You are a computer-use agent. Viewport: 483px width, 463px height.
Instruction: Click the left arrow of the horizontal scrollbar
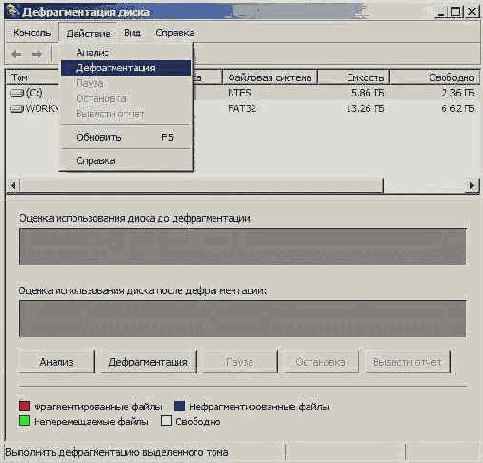(x=13, y=185)
